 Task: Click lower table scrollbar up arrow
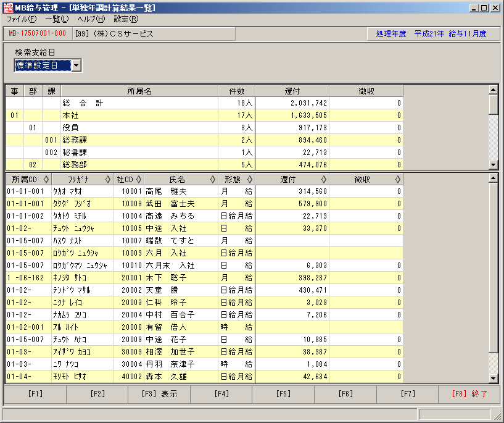pos(493,178)
